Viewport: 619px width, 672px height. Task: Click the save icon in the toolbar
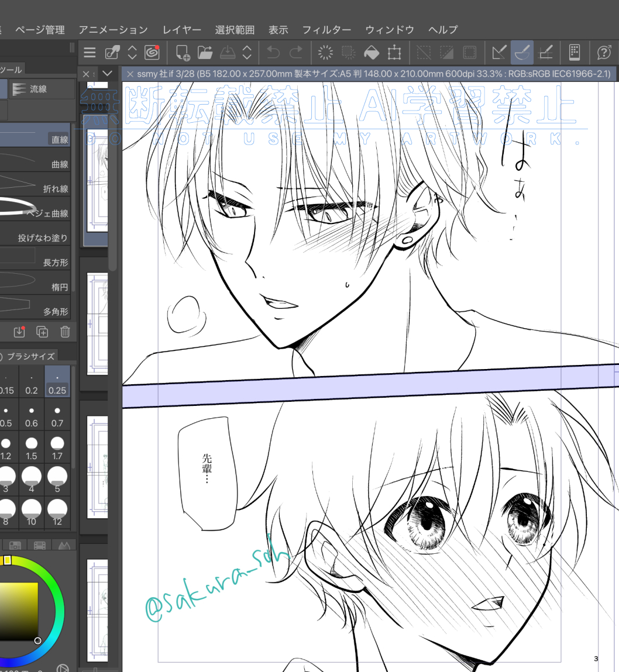click(x=228, y=53)
